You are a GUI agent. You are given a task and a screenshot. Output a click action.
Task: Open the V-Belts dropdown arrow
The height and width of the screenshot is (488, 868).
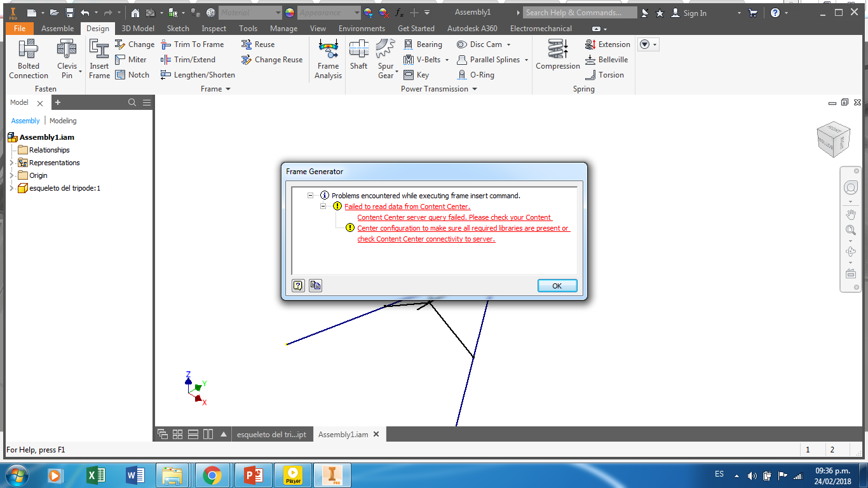coord(447,59)
